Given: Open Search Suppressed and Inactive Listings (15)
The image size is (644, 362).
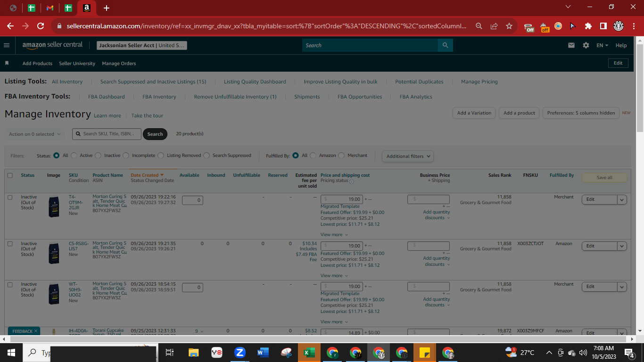Looking at the screenshot, I should click(x=153, y=82).
